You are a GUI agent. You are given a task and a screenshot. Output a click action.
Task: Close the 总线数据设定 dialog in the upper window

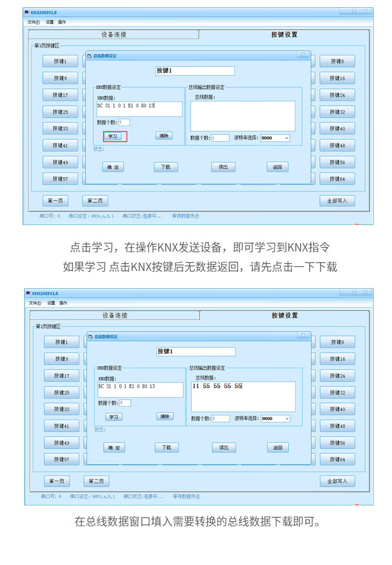[303, 54]
